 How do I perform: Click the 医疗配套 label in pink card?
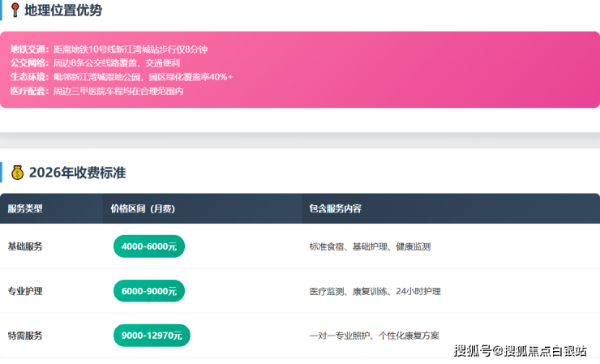[x=30, y=91]
